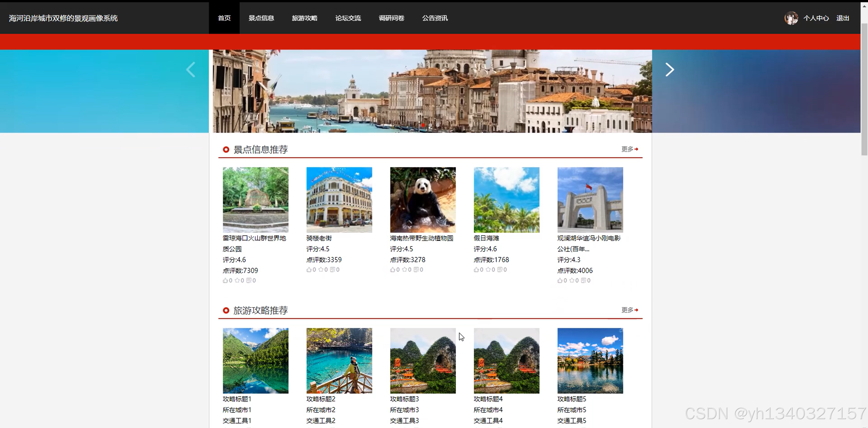
Task: Switch to the 调研问卷 page
Action: 391,18
